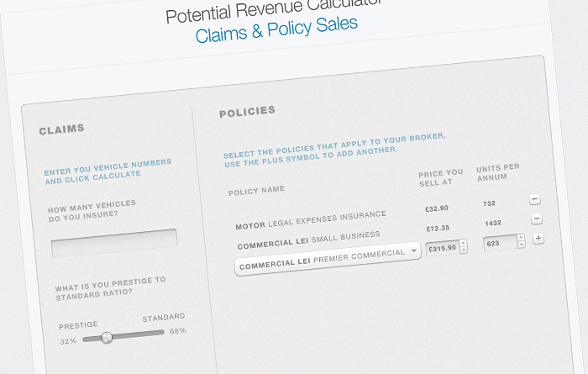Select the Motor Legal Expenses Insurance policy
This screenshot has height=374, width=588.
coord(311,220)
